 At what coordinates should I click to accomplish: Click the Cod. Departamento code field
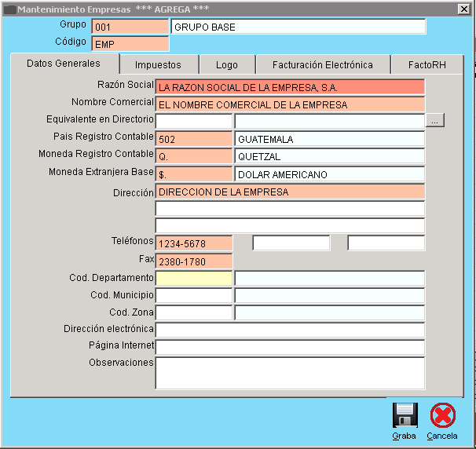click(194, 278)
